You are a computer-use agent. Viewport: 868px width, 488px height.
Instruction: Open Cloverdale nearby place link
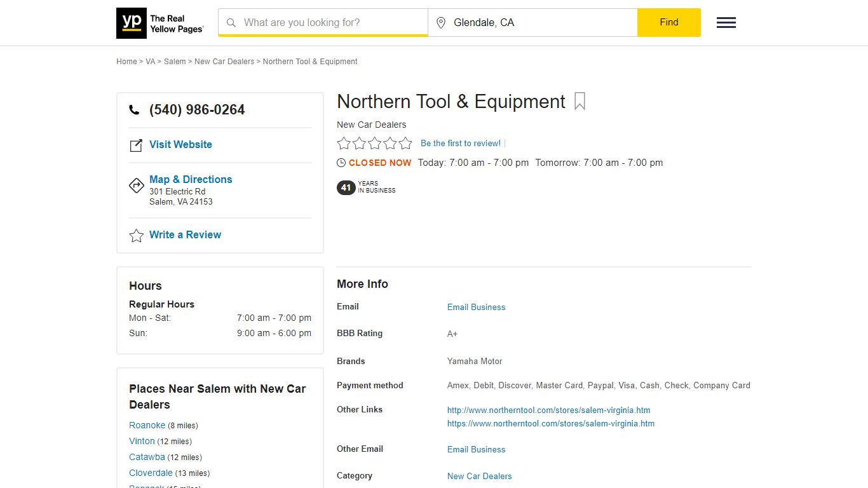tap(151, 473)
